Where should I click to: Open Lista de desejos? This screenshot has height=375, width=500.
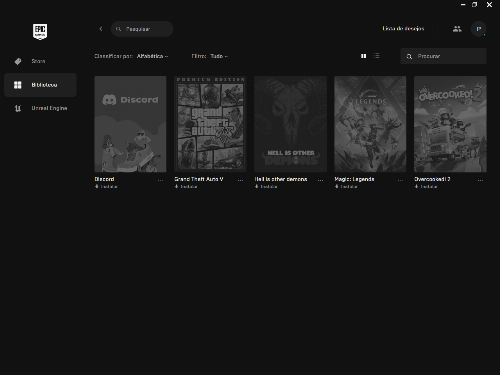tap(403, 29)
